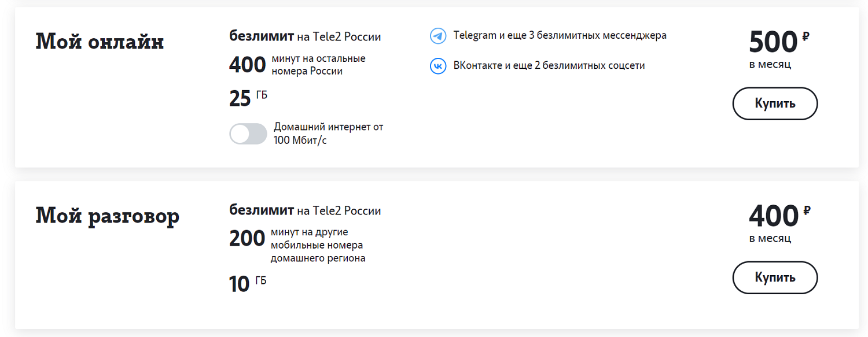Image resolution: width=868 pixels, height=337 pixels.
Task: Click the ВКонтакте social network icon
Action: pos(438,65)
